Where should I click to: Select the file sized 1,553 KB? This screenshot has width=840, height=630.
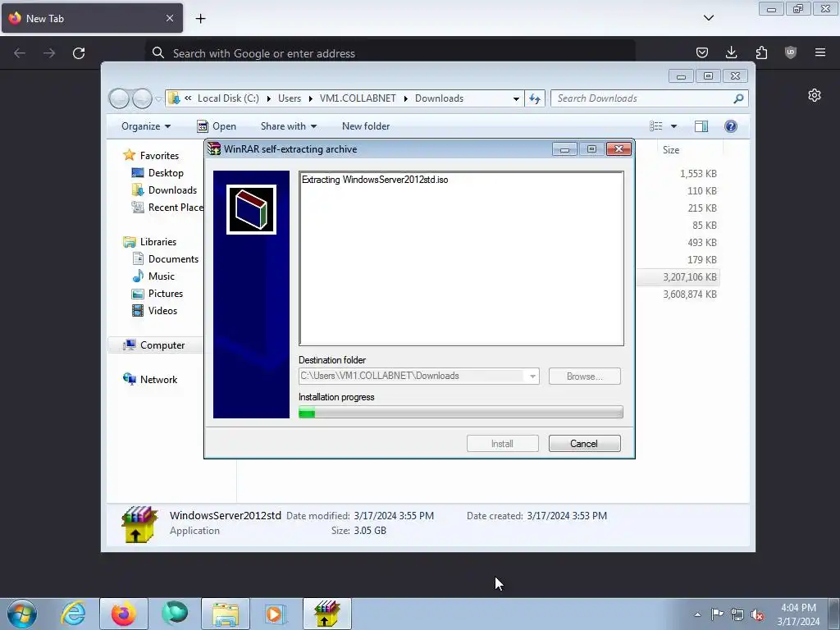click(698, 174)
